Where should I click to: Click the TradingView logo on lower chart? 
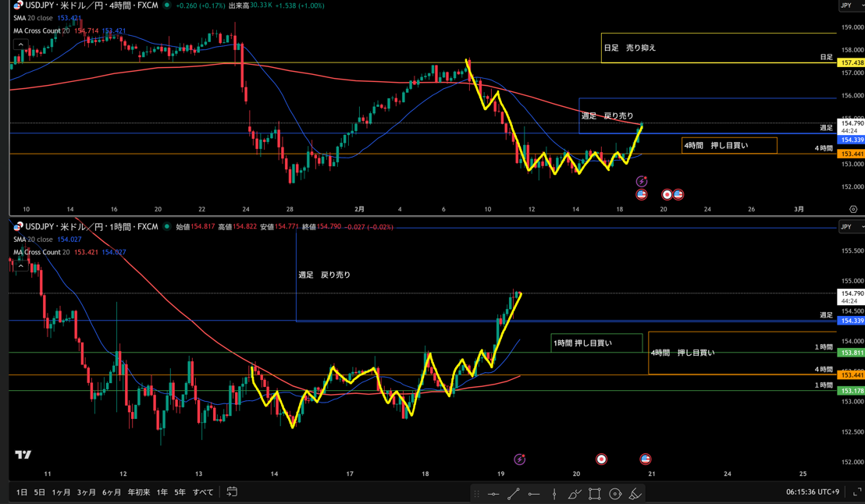[23, 455]
